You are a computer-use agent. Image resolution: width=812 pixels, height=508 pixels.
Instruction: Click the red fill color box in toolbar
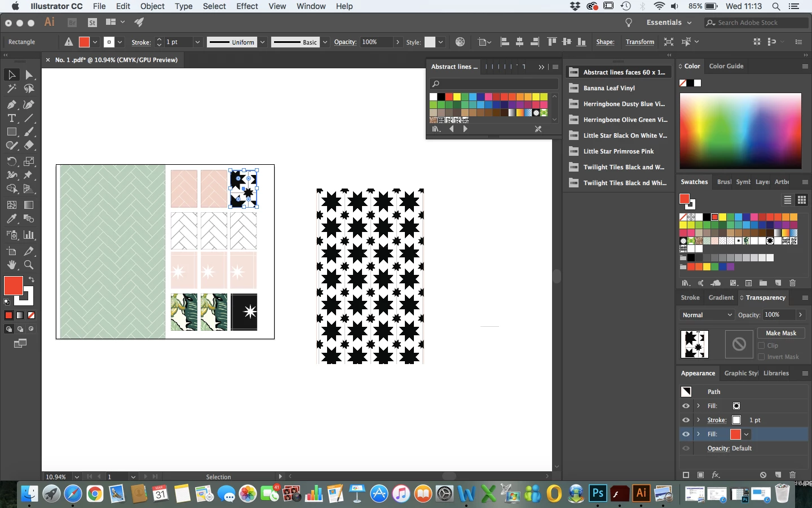click(x=13, y=286)
